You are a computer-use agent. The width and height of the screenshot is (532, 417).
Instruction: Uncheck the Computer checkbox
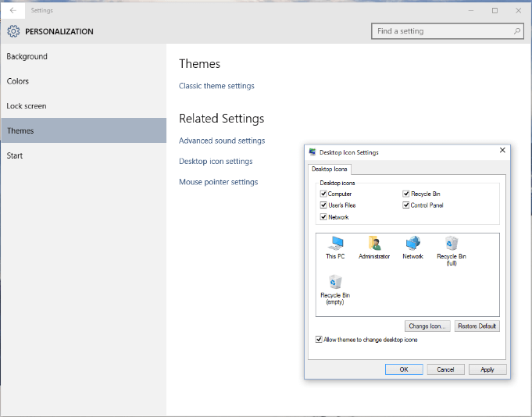coord(323,194)
